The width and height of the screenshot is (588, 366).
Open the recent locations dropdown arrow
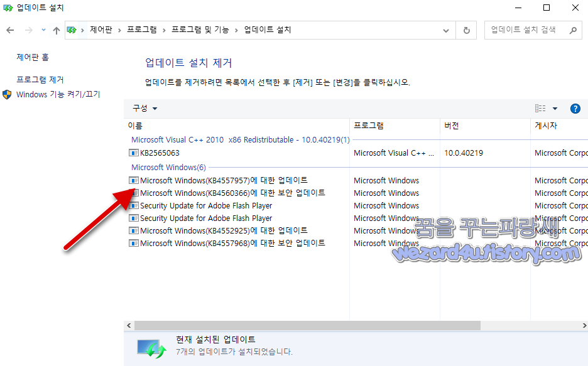pyautogui.click(x=43, y=30)
